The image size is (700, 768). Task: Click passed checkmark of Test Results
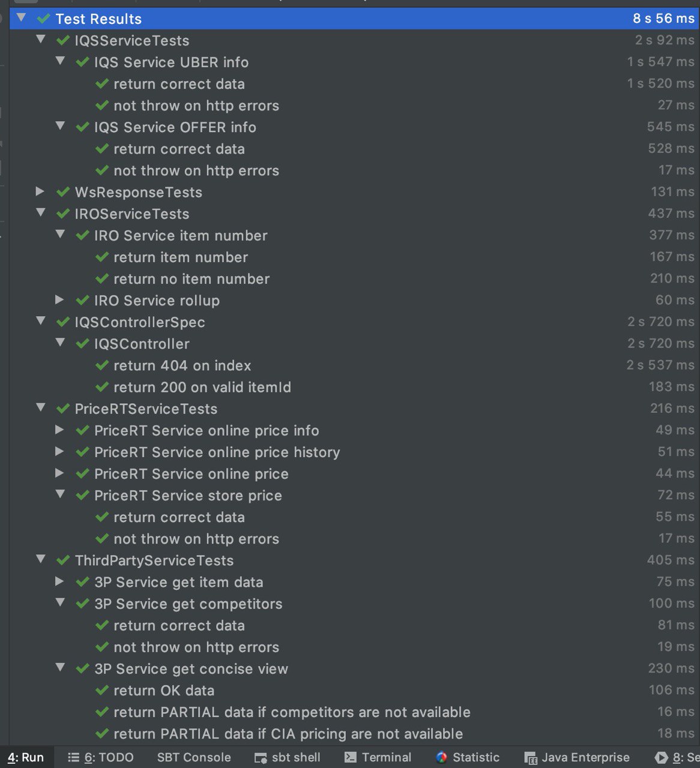43,19
